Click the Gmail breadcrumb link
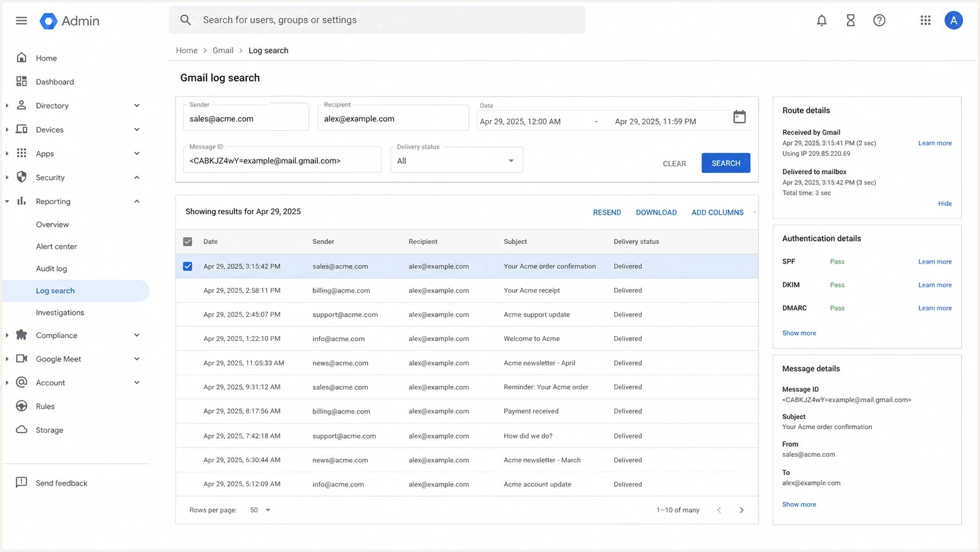The height and width of the screenshot is (552, 980). (223, 50)
